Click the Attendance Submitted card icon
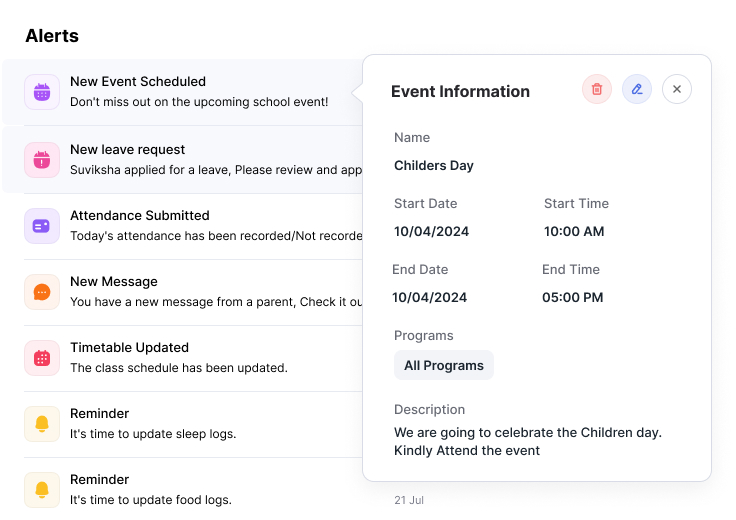 (x=42, y=225)
